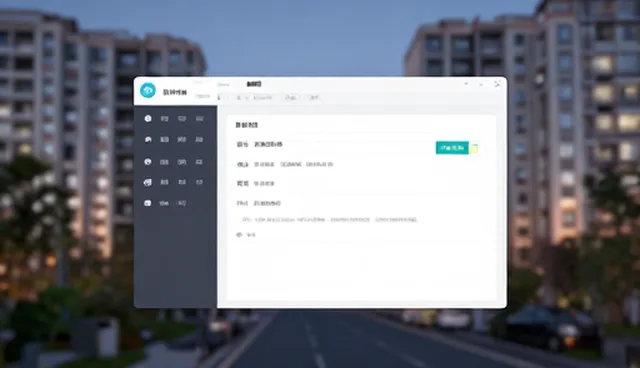Click the teal circular app logo
The image size is (640, 368).
[x=148, y=90]
